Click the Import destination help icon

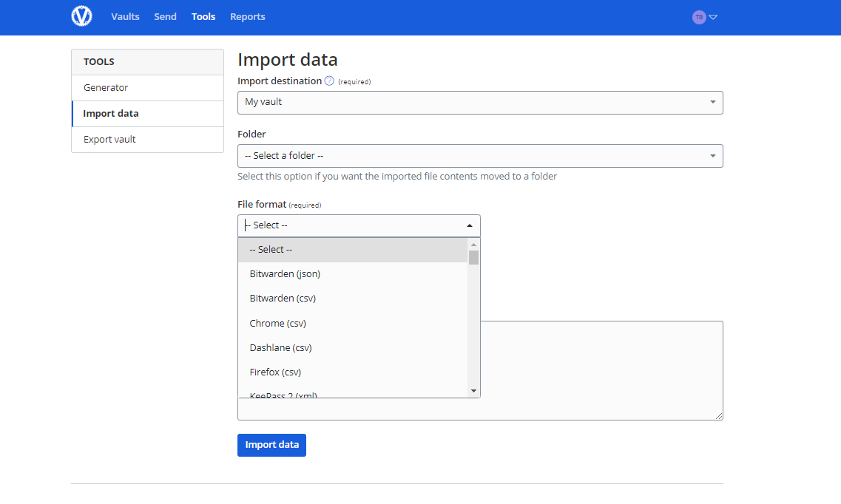329,81
